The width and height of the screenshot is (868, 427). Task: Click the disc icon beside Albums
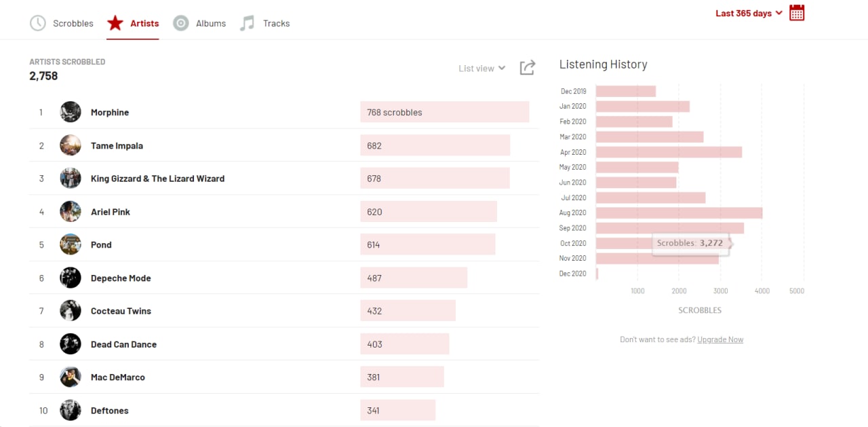[x=181, y=23]
